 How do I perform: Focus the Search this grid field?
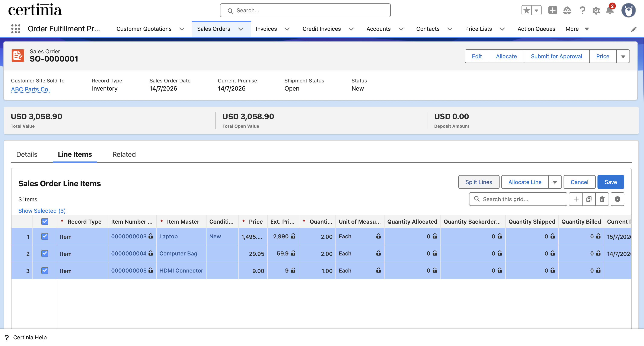pyautogui.click(x=518, y=199)
